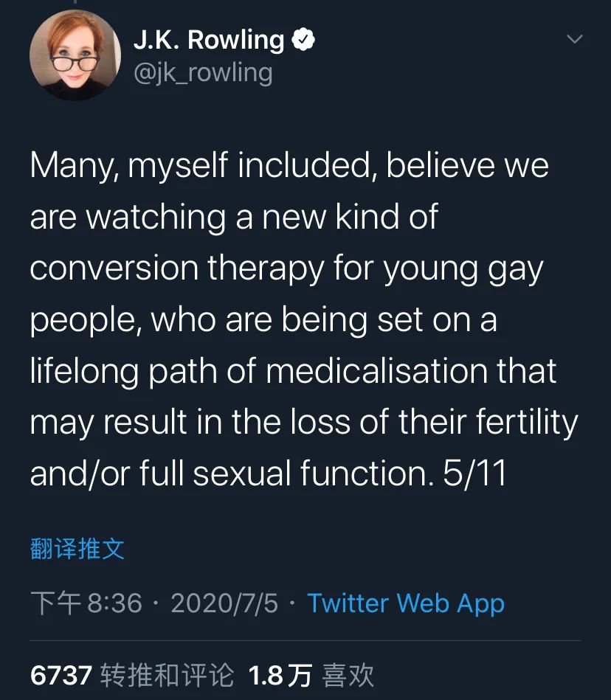Click the 6737 retweet count
The height and width of the screenshot is (700, 611).
61,675
